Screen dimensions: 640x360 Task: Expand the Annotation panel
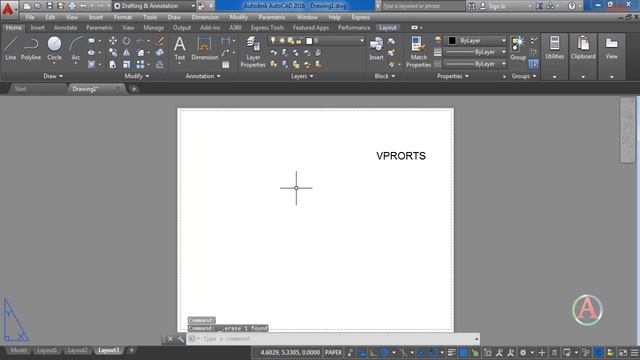203,76
